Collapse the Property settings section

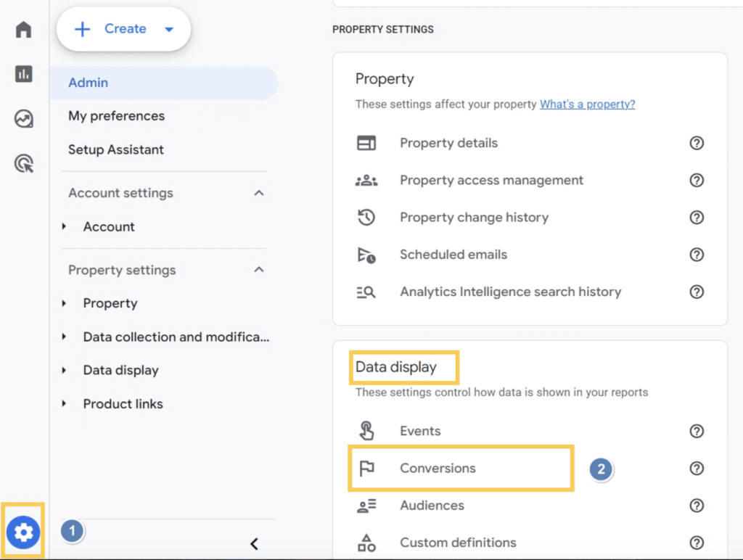(x=259, y=270)
